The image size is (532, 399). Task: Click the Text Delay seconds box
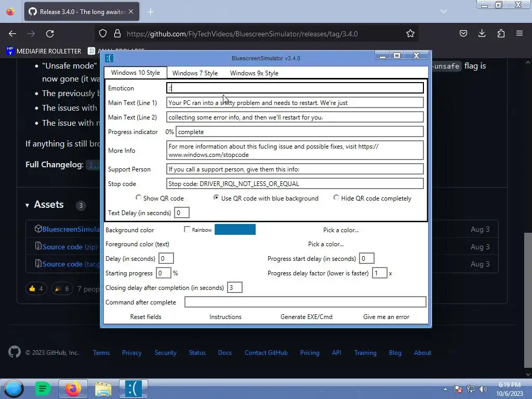[181, 212]
